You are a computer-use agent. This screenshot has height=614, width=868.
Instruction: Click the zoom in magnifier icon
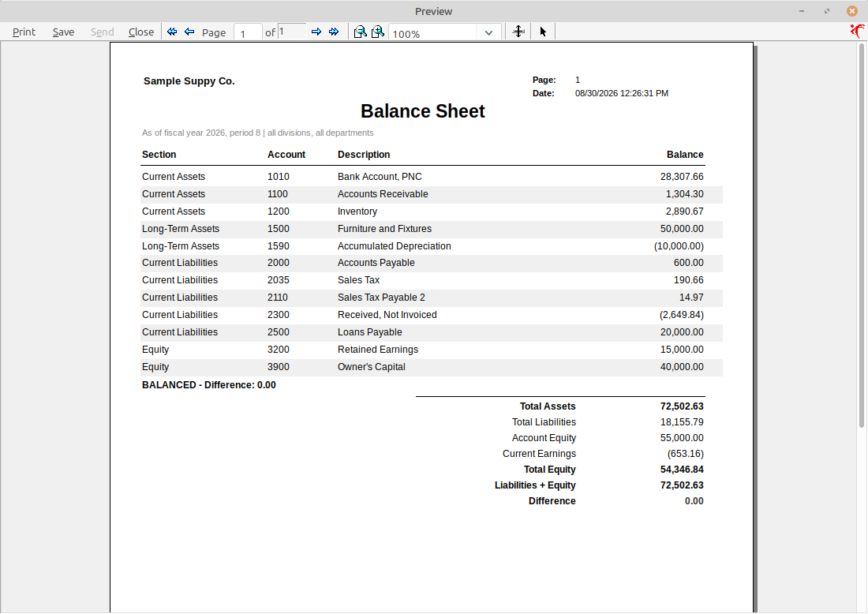coord(378,32)
